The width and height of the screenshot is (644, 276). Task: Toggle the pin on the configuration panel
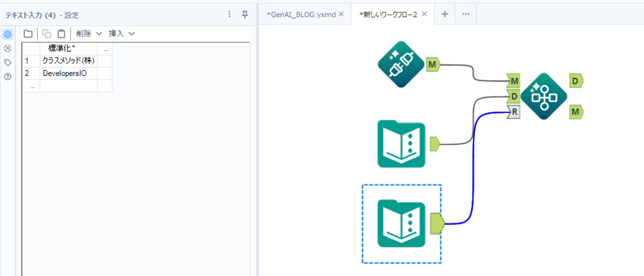click(245, 14)
